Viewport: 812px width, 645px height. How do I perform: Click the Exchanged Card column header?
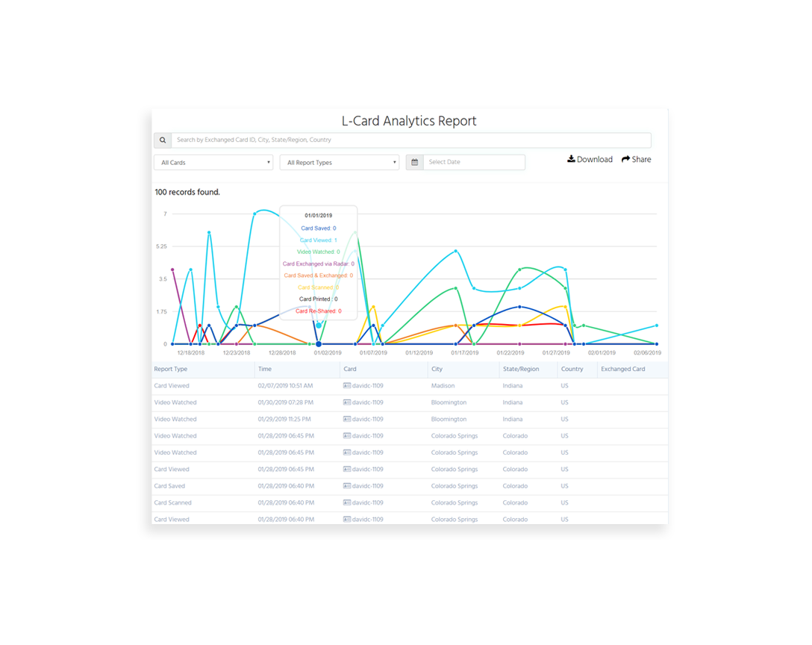coord(623,369)
